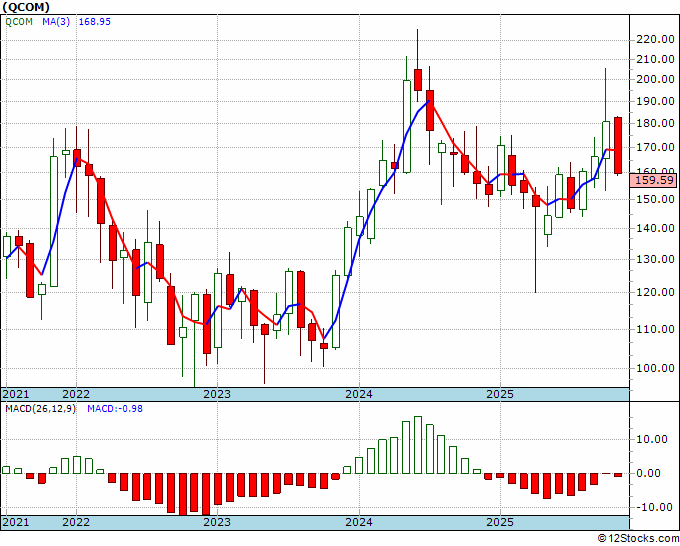
Task: Click the latest red candlestick closing near 159.59
Action: pyautogui.click(x=618, y=145)
